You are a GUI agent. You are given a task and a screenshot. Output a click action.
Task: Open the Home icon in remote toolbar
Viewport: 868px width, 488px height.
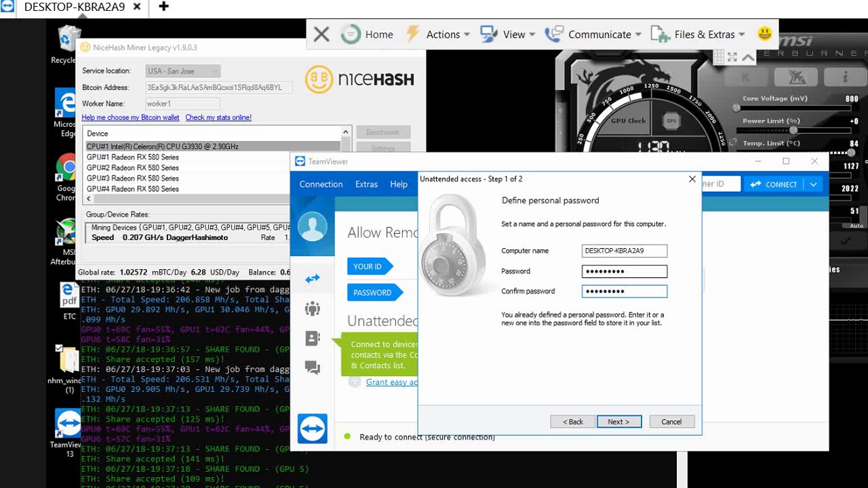pos(351,34)
